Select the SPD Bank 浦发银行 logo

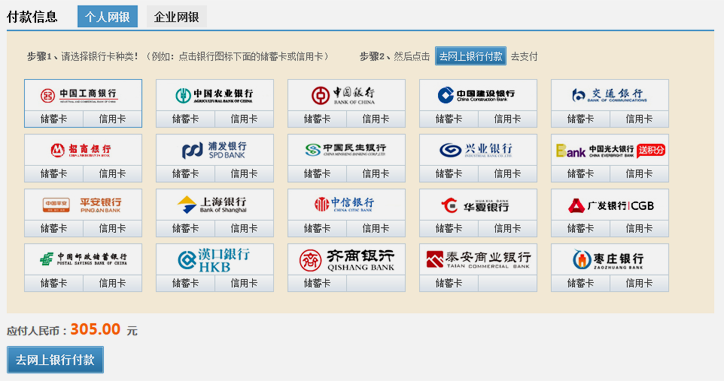215,150
